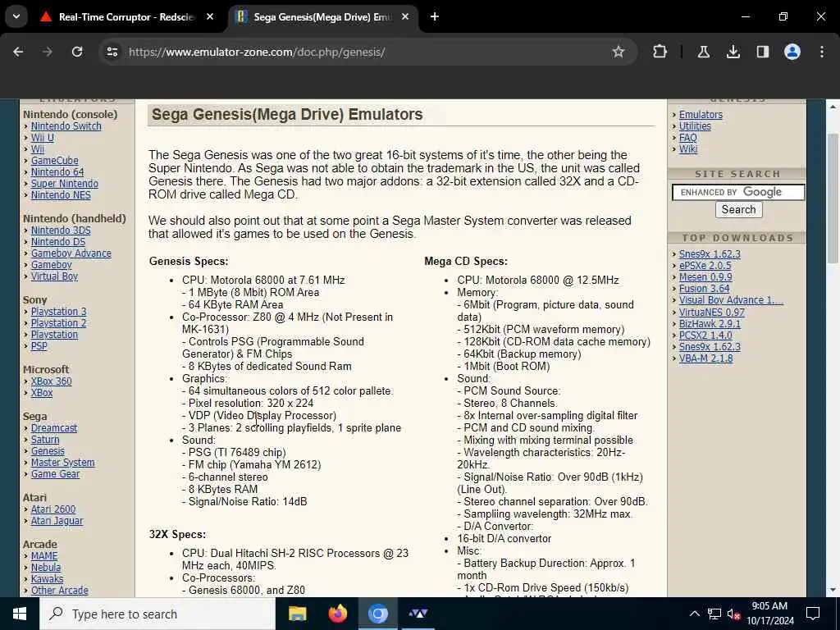Open the Game Gear link

[x=55, y=474]
